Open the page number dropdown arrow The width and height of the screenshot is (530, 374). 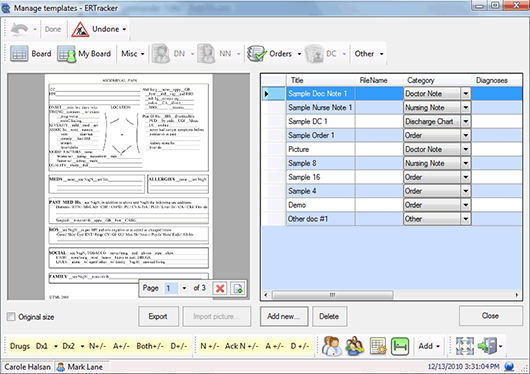coord(184,288)
